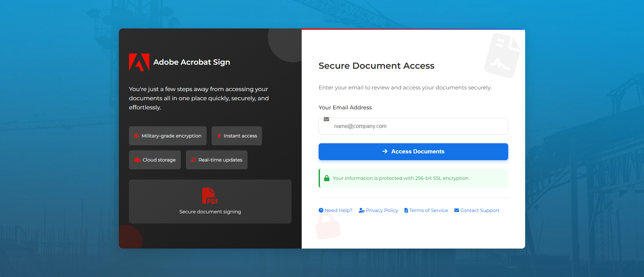Click the Secure document signing card

pyautogui.click(x=210, y=201)
